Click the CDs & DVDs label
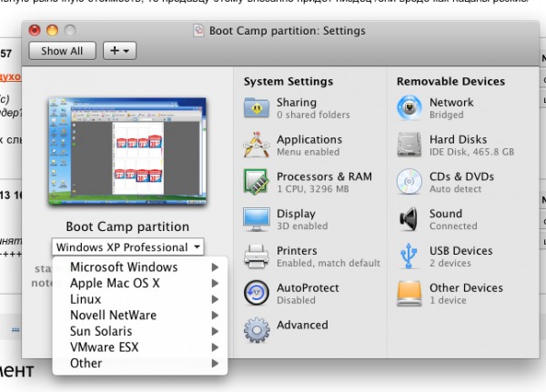Viewport: 546px width, 392px height. click(x=461, y=176)
